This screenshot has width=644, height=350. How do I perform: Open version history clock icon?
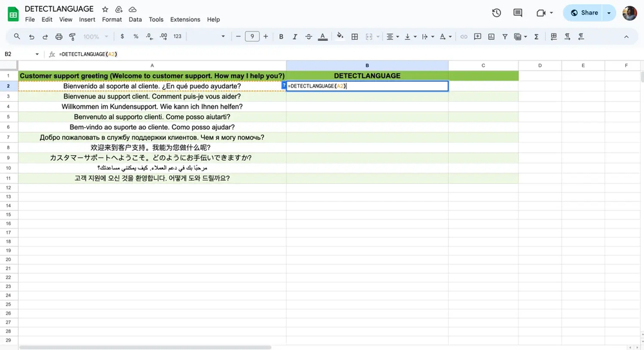(x=497, y=13)
